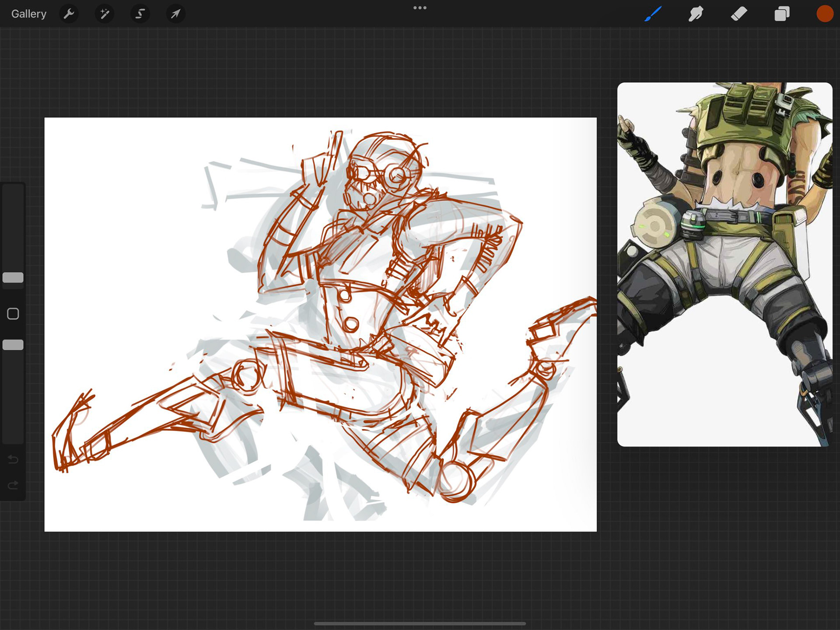Open the active color picker
The image size is (840, 630).
pos(825,14)
